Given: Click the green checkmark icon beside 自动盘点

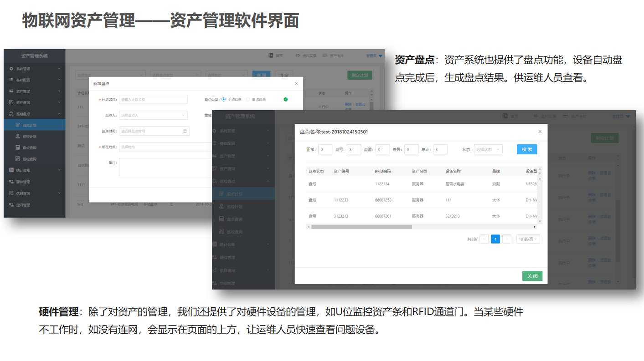Looking at the screenshot, I should click(285, 99).
